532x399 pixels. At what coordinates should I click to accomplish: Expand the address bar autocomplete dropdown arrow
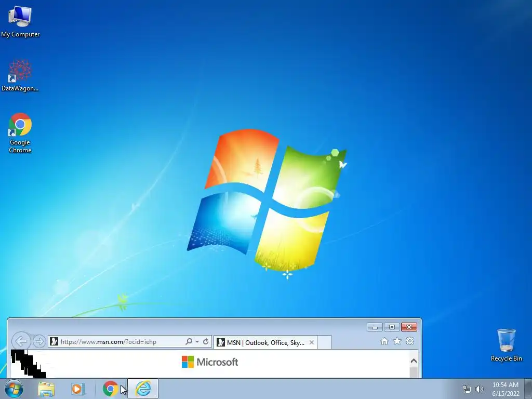(197, 342)
